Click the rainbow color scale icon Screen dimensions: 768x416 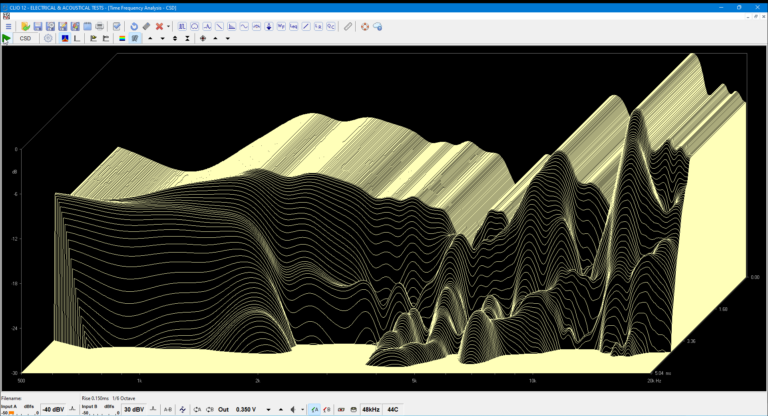(122, 39)
